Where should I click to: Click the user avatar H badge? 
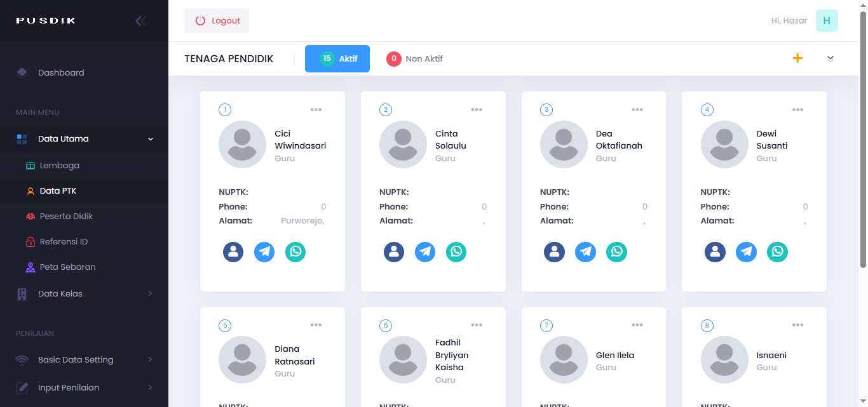827,20
